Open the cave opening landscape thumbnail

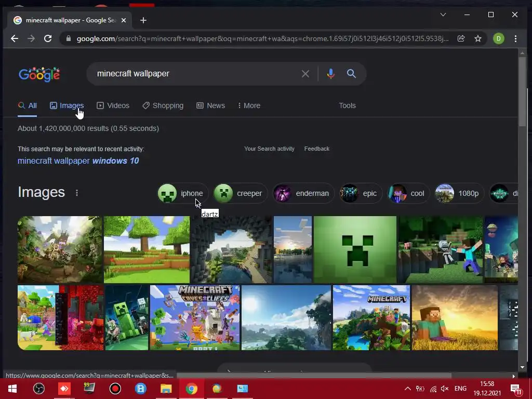(x=232, y=249)
